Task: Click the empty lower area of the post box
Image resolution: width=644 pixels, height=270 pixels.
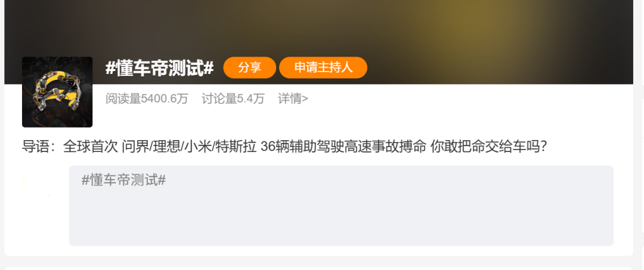Action: pyautogui.click(x=341, y=222)
